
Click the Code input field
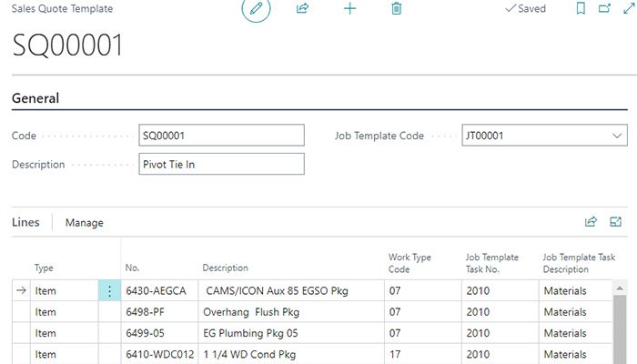pyautogui.click(x=221, y=136)
